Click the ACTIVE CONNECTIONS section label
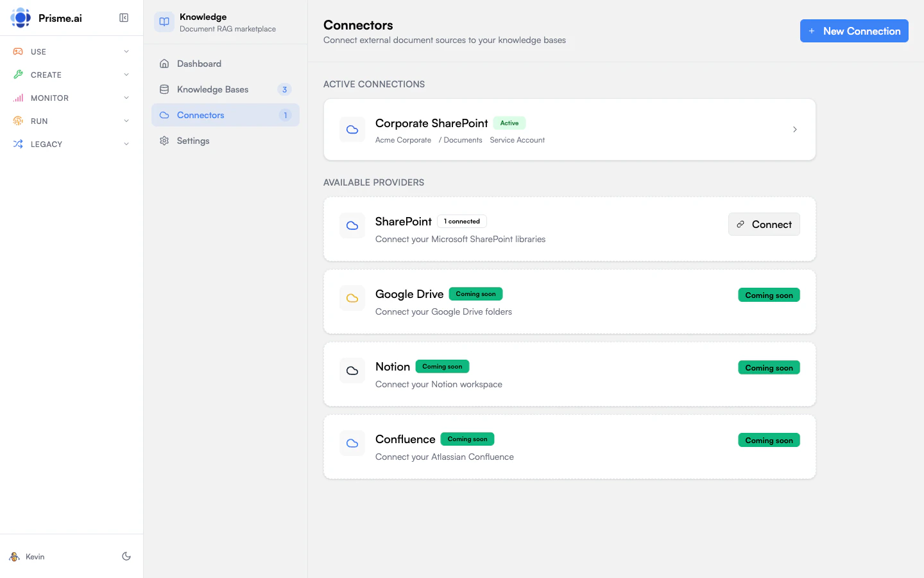The image size is (924, 578). [x=374, y=84]
